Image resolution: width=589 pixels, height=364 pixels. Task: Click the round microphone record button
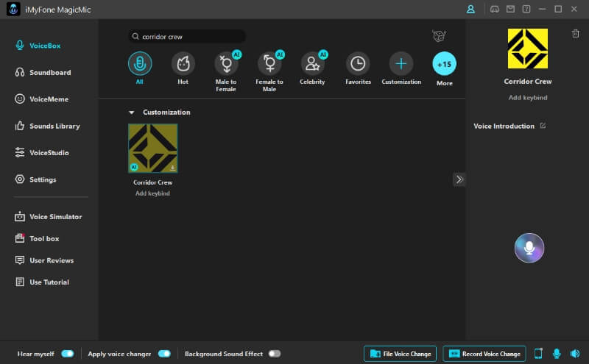529,248
